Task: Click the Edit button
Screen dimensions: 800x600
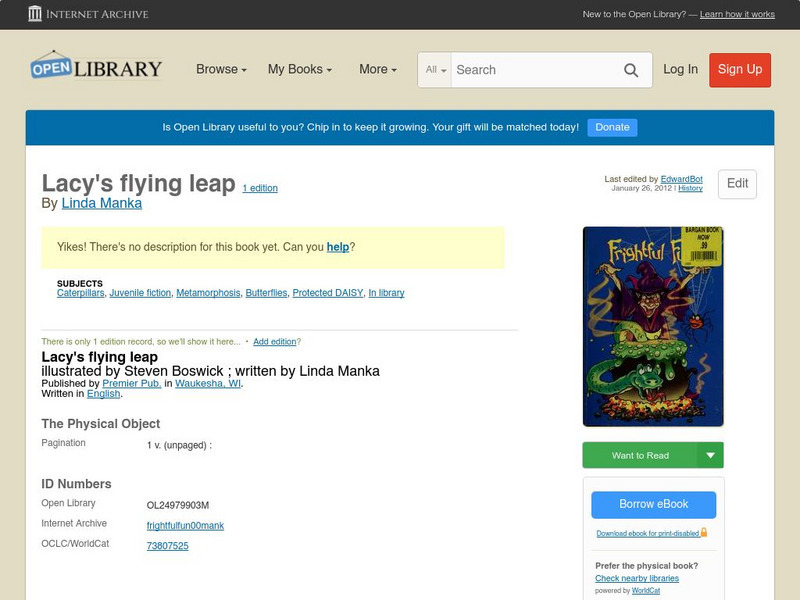Action: pyautogui.click(x=737, y=184)
